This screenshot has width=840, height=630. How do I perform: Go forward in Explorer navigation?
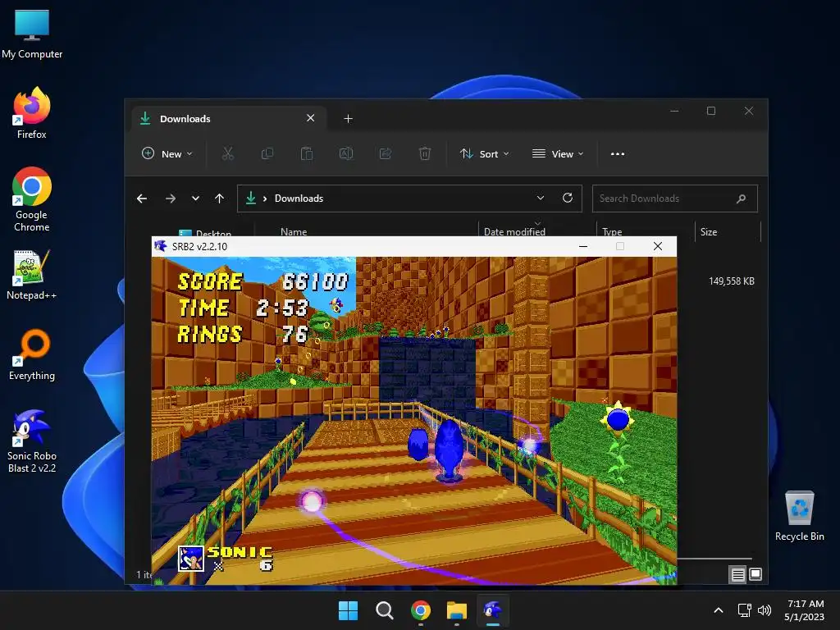coord(171,199)
